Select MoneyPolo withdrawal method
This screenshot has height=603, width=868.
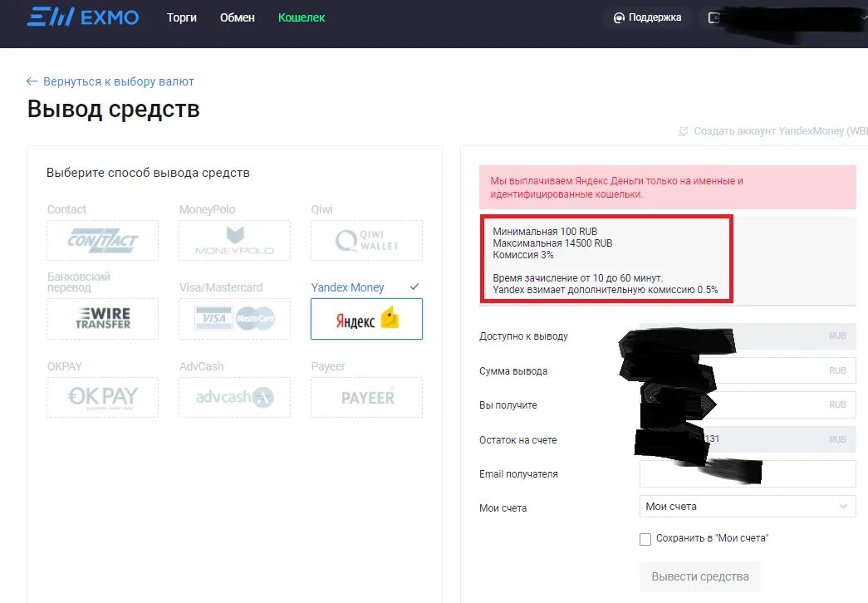235,240
